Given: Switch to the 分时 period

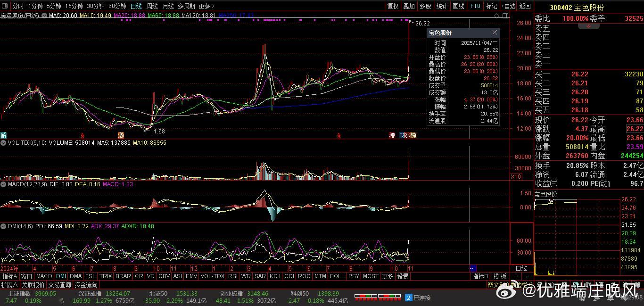Looking at the screenshot, I should (18, 6).
